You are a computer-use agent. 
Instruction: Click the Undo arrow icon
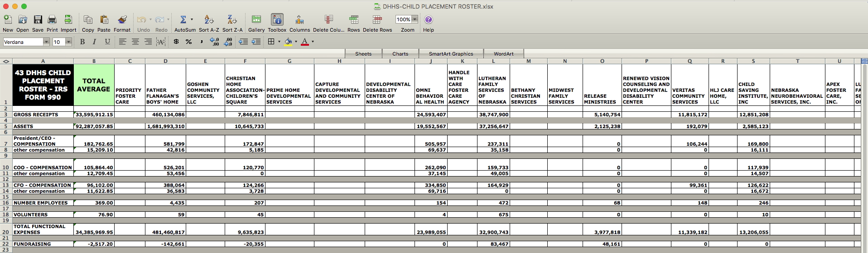click(141, 19)
